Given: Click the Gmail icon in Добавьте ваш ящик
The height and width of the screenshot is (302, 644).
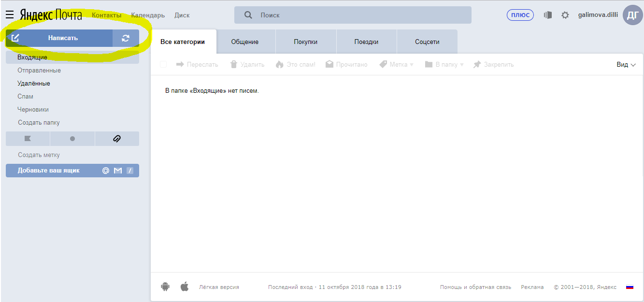Looking at the screenshot, I should point(118,171).
